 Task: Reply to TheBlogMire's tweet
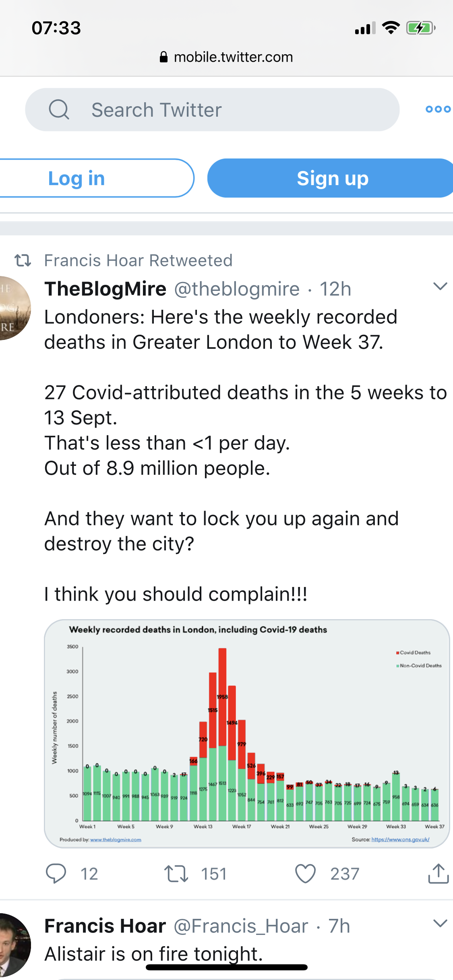(x=56, y=873)
